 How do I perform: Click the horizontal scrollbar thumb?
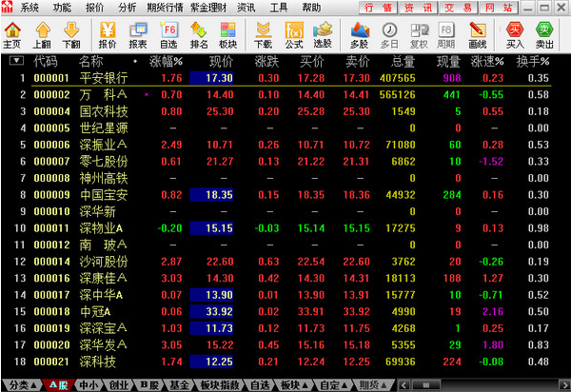coord(426,385)
